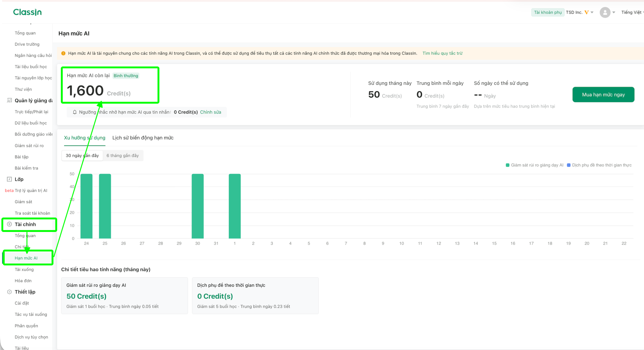The width and height of the screenshot is (644, 350).
Task: Select the 6 tháng gần đây range
Action: 123,155
